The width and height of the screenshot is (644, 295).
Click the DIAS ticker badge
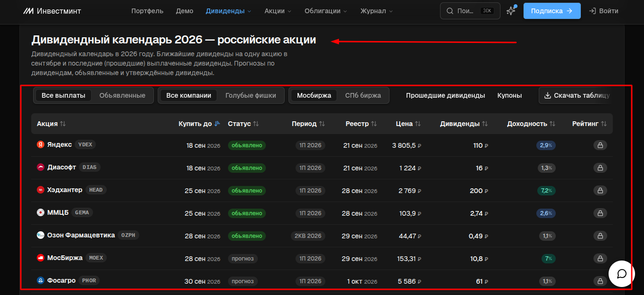(x=90, y=167)
